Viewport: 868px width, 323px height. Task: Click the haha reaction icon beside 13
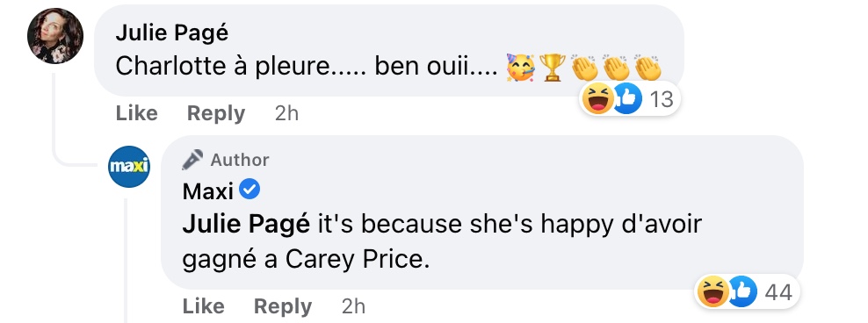(598, 99)
